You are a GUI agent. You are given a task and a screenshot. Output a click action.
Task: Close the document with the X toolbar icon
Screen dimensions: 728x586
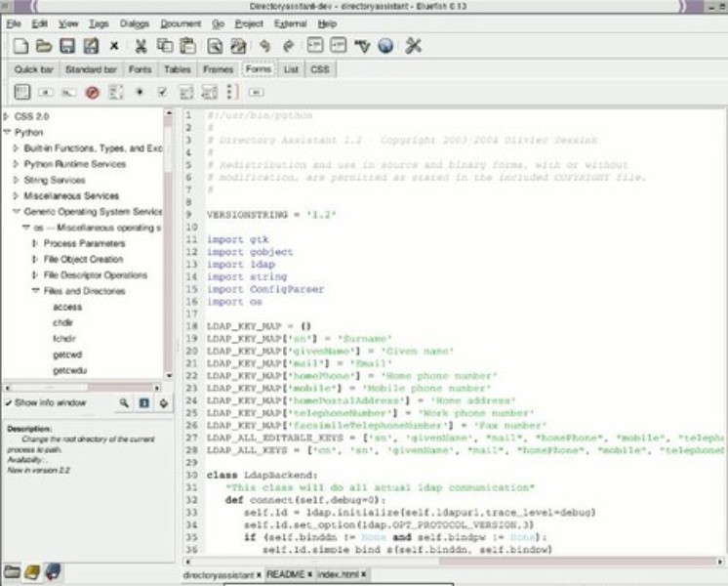pos(114,46)
